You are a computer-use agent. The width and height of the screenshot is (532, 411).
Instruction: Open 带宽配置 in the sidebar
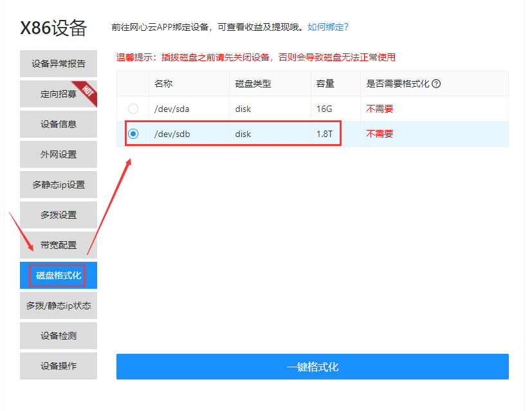tap(59, 245)
